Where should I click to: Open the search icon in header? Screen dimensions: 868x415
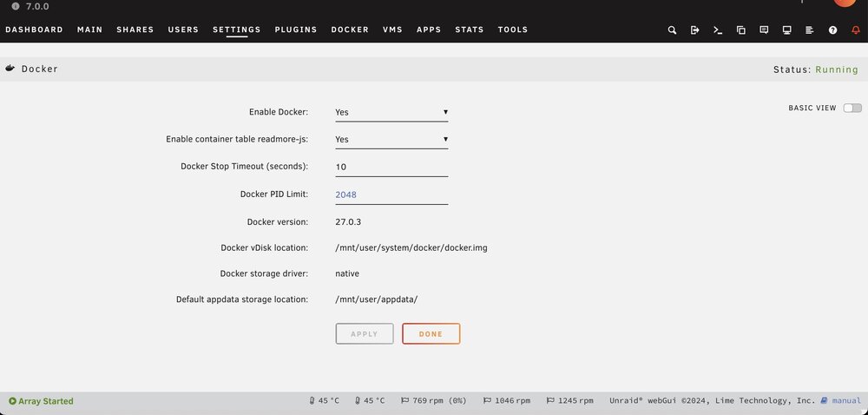pos(672,30)
